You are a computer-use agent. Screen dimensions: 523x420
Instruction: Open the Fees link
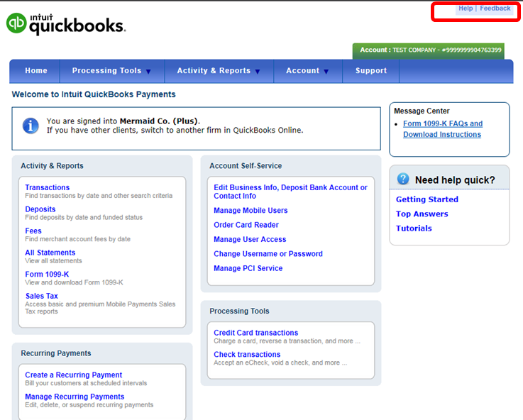33,231
